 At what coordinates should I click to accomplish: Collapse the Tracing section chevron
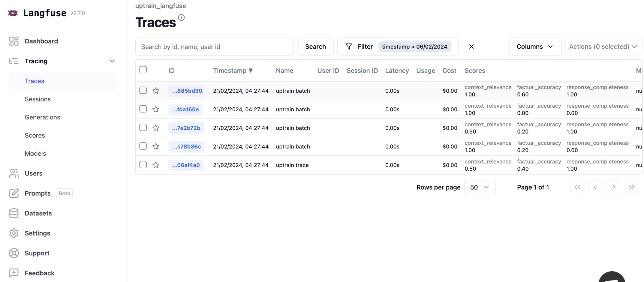coord(112,61)
